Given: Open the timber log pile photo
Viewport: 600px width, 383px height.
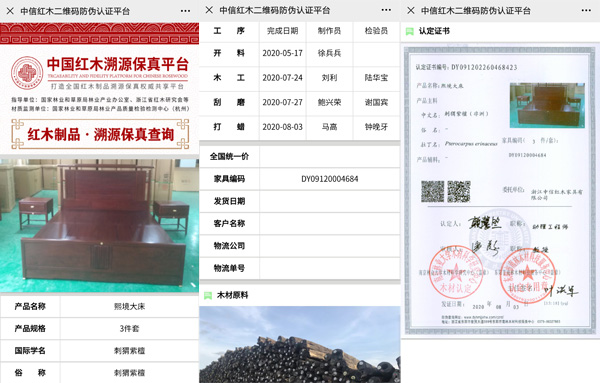Looking at the screenshot, I should click(x=300, y=344).
